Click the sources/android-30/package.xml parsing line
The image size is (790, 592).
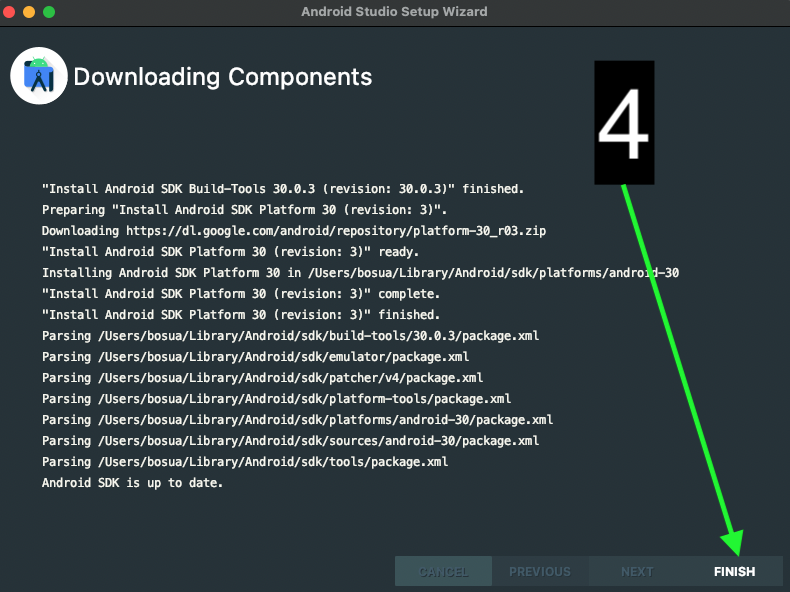coord(290,441)
